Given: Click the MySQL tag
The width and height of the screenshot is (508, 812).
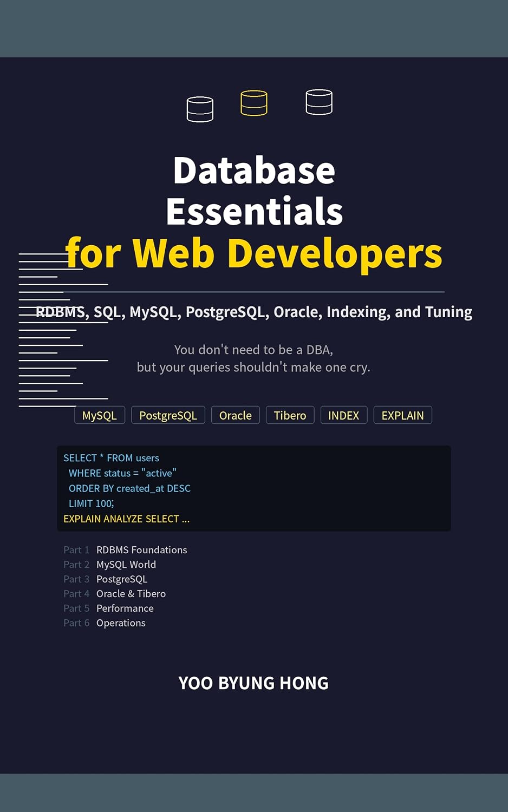Looking at the screenshot, I should coord(100,415).
